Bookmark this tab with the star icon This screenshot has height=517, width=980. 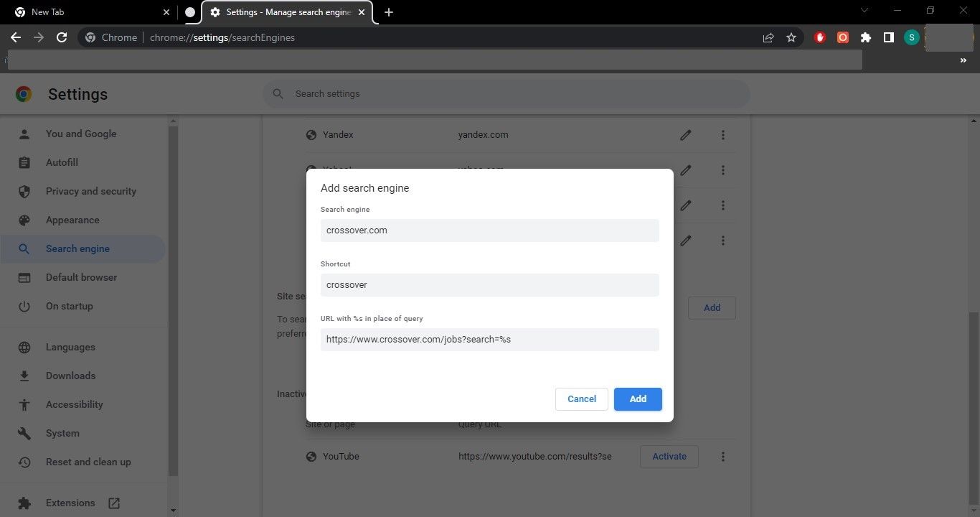tap(791, 37)
